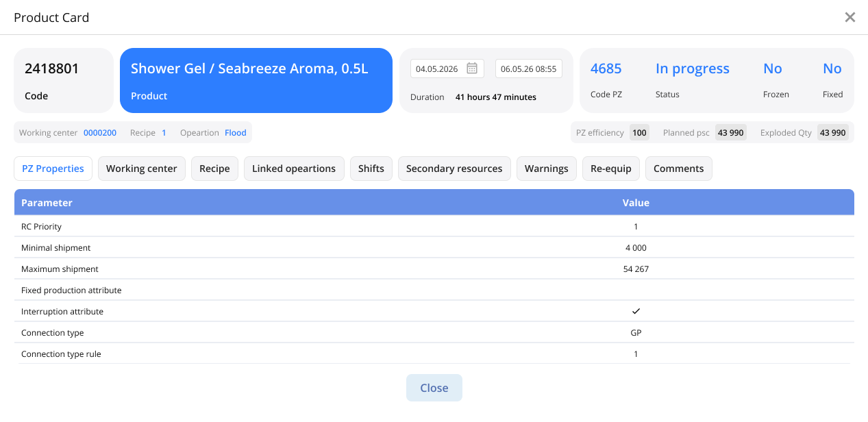Image resolution: width=868 pixels, height=422 pixels.
Task: Open the calendar icon in the start date field
Action: click(x=472, y=69)
